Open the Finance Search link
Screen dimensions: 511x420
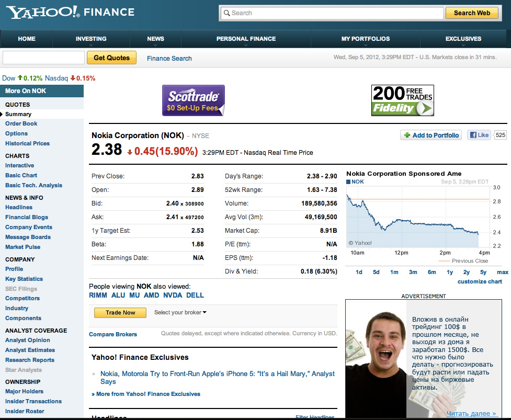(169, 59)
